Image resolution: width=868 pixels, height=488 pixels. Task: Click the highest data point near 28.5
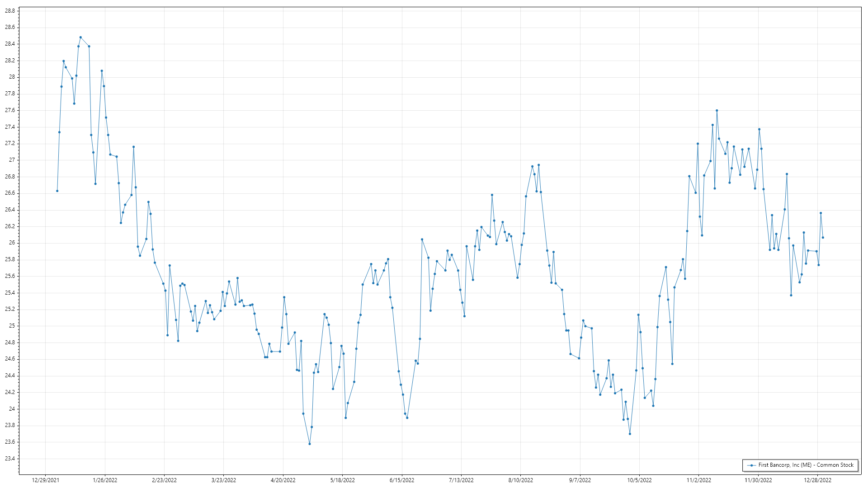pyautogui.click(x=80, y=38)
